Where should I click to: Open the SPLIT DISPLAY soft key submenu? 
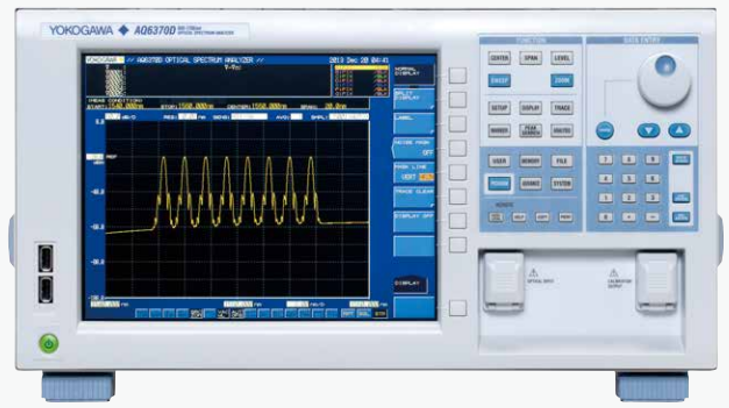pos(414,98)
